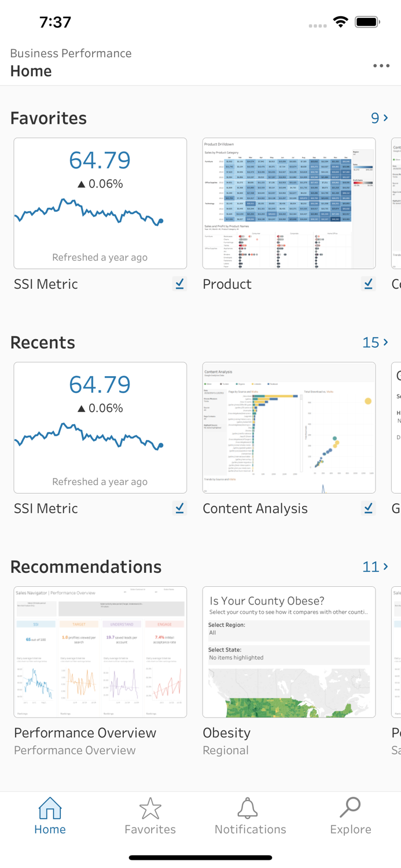Toggle offline sync for the Product workbook
This screenshot has width=401, height=868.
(x=369, y=284)
